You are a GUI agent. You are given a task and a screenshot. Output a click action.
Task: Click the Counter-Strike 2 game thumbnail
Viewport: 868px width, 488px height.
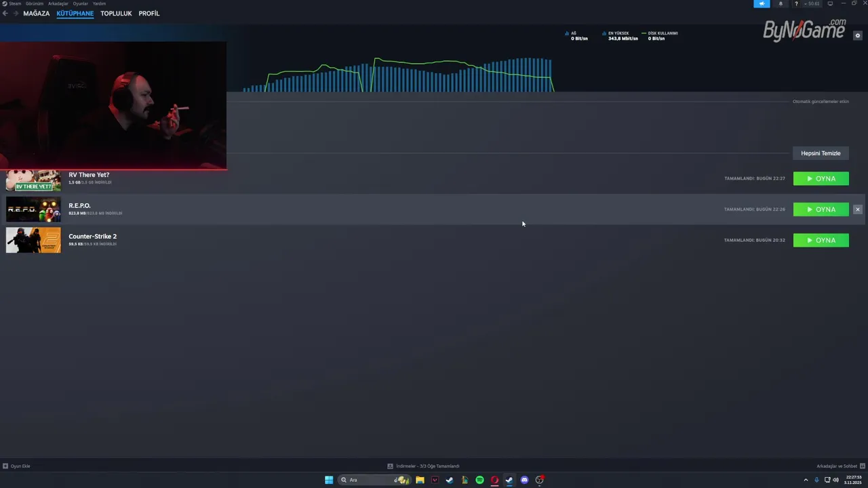[33, 240]
